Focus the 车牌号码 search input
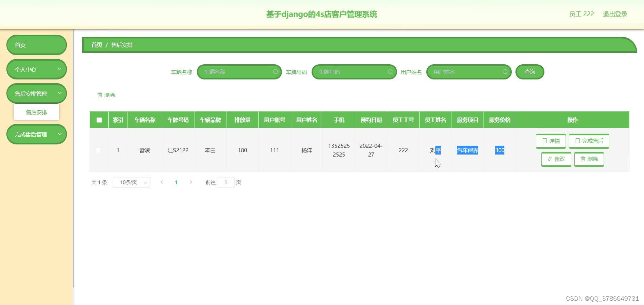The height and width of the screenshot is (305, 644). [354, 72]
